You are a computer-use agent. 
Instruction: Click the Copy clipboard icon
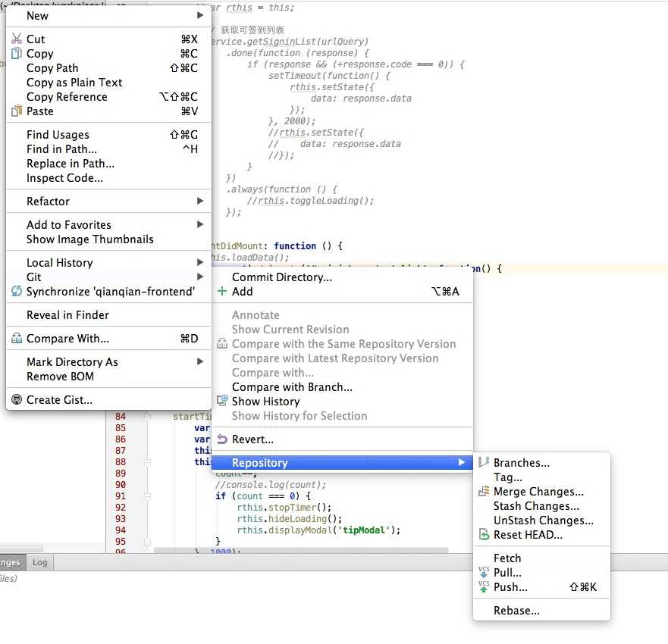click(16, 53)
